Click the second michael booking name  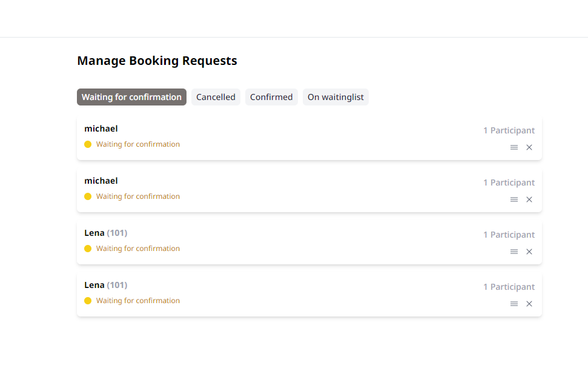coord(101,181)
